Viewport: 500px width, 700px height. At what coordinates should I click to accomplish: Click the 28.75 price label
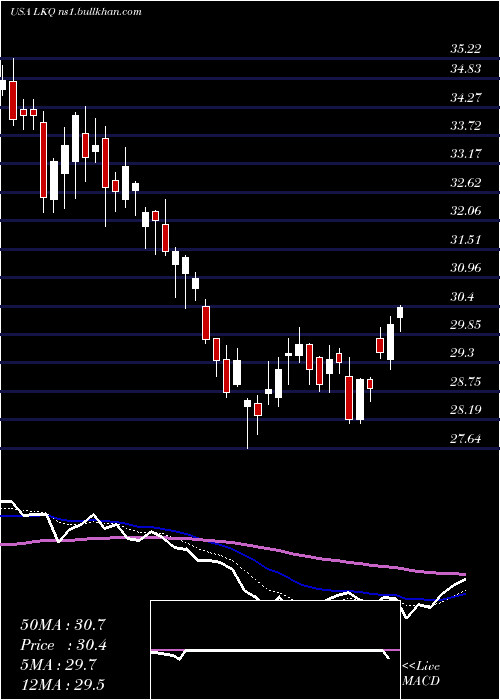466,382
